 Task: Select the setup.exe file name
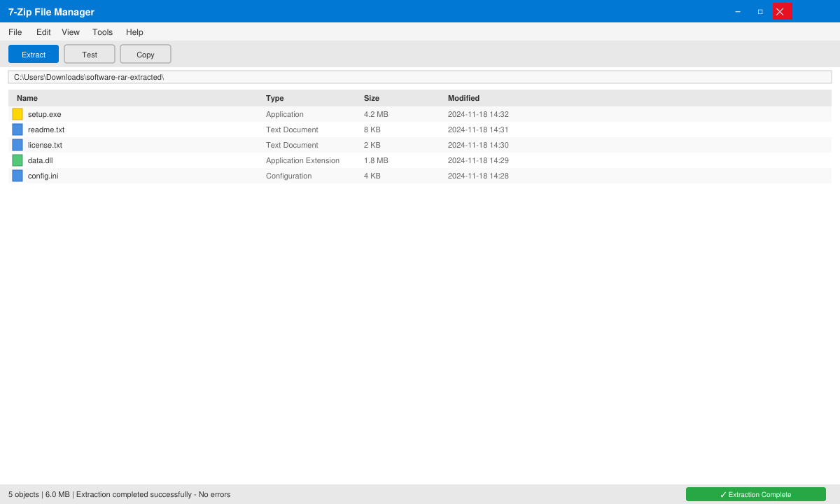click(x=45, y=114)
